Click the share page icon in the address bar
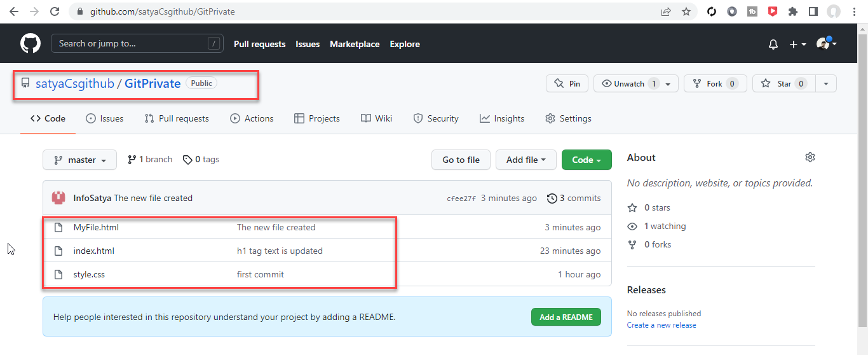Viewport: 868px width, 355px height. click(666, 11)
